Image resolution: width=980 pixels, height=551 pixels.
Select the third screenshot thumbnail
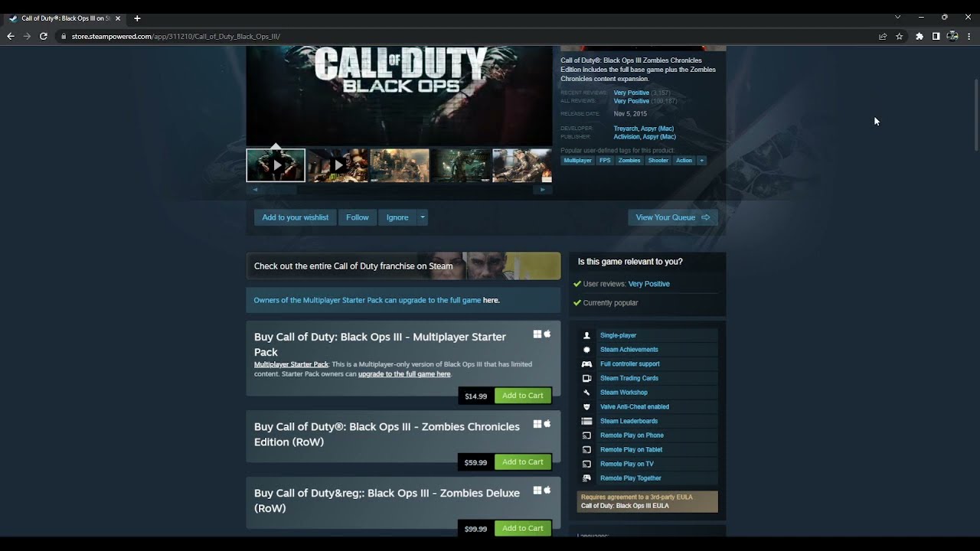click(x=400, y=165)
